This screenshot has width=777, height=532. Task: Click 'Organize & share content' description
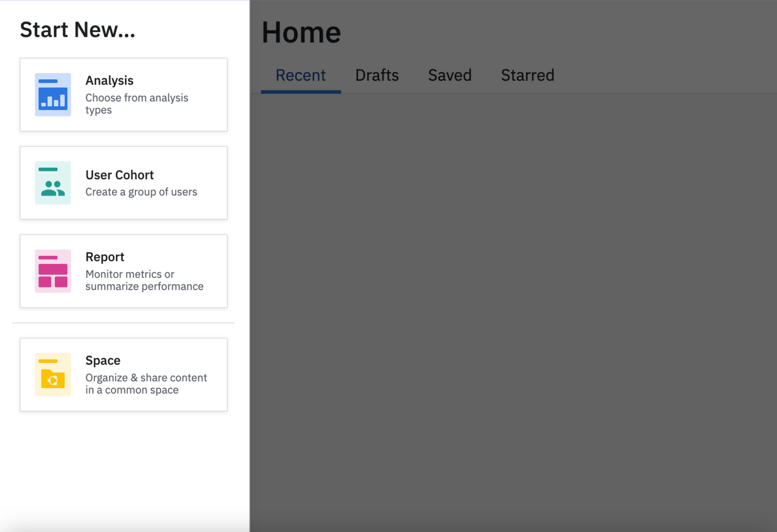(x=146, y=384)
